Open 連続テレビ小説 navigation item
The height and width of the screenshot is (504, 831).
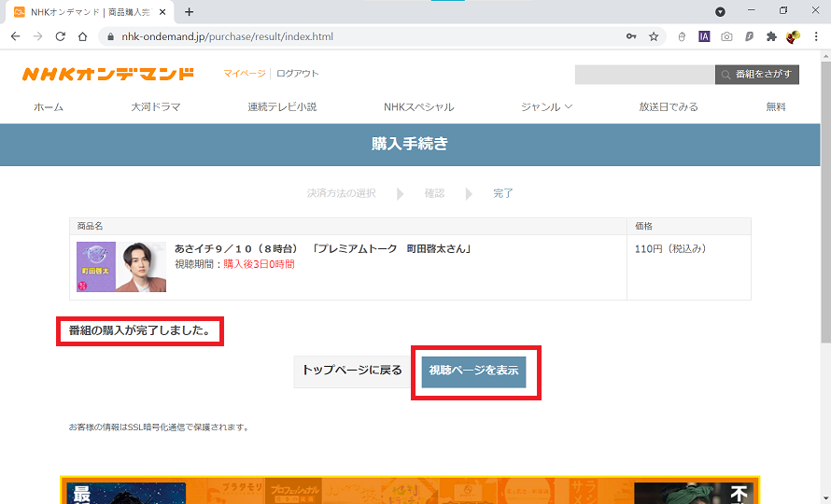coord(282,106)
